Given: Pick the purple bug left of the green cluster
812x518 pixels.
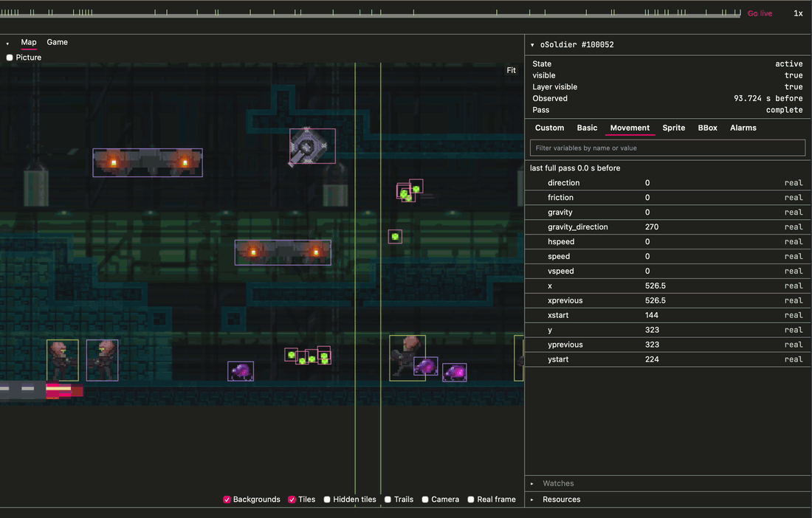Looking at the screenshot, I should [241, 371].
